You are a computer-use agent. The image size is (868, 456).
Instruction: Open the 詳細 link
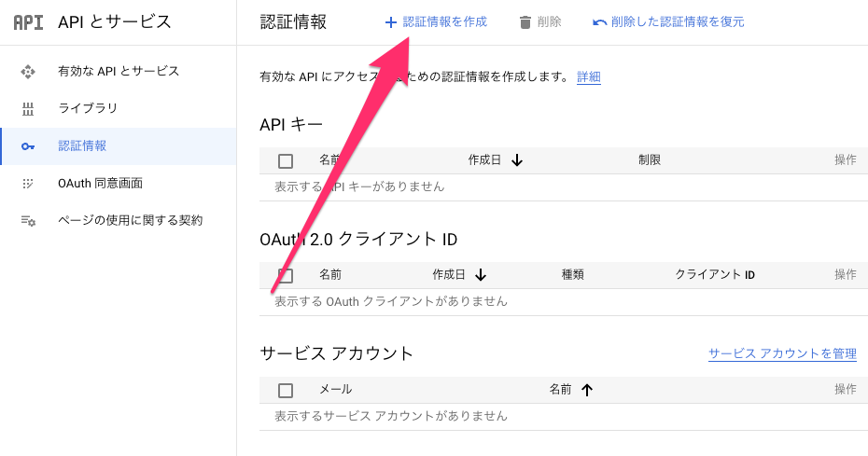(588, 76)
